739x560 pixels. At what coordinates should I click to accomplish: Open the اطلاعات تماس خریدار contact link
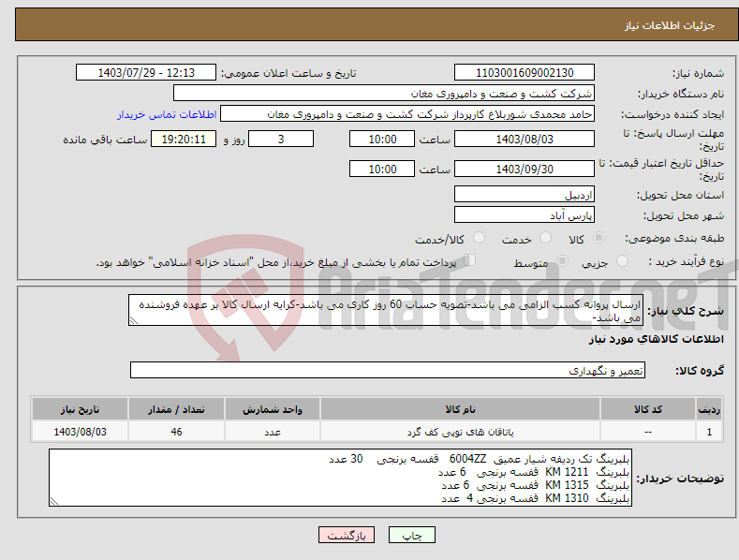point(167,114)
